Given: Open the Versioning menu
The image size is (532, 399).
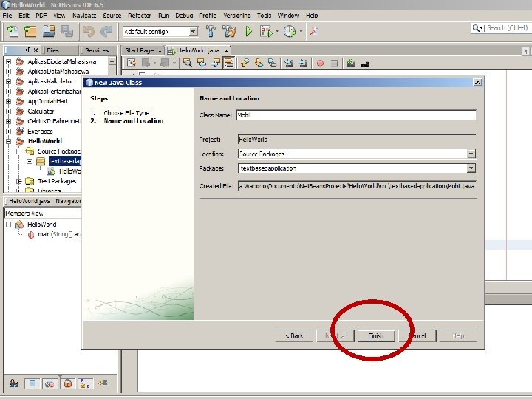Looking at the screenshot, I should point(237,16).
